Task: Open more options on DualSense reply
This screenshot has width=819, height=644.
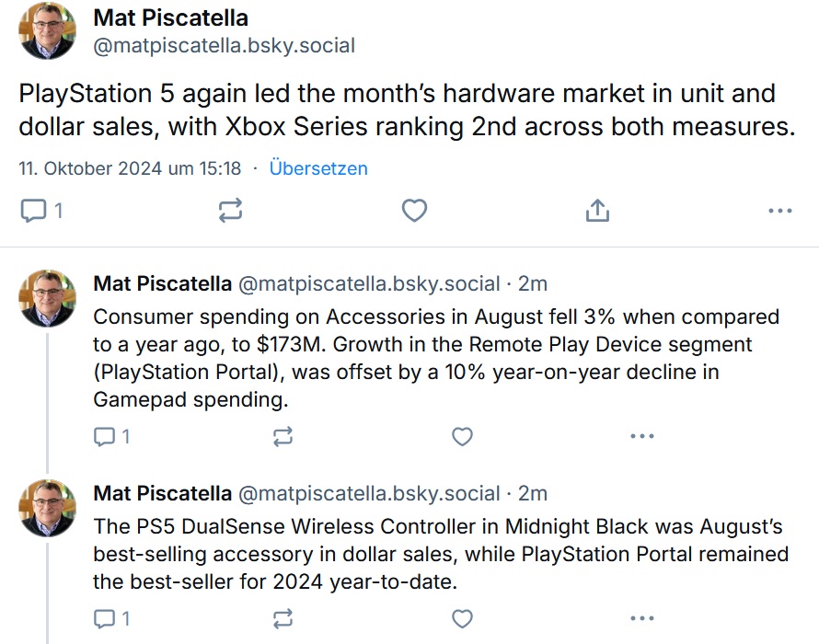Action: (642, 618)
